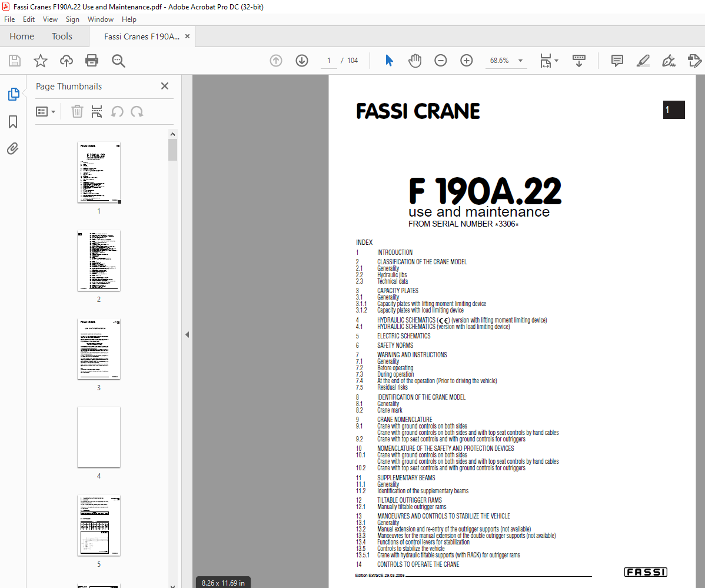Click the print pages icon in thumbnails
The height and width of the screenshot is (588, 705).
tap(97, 111)
